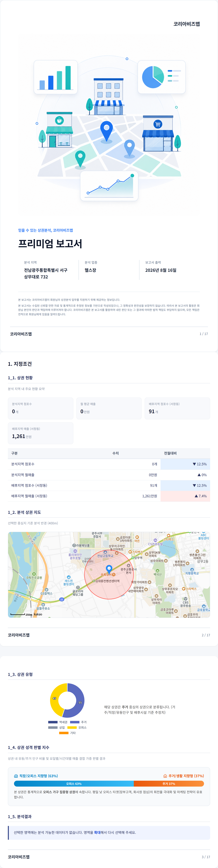Click the 배후지역 점포수 (서창동) summary card
This screenshot has height=868, width=218.
177,408
